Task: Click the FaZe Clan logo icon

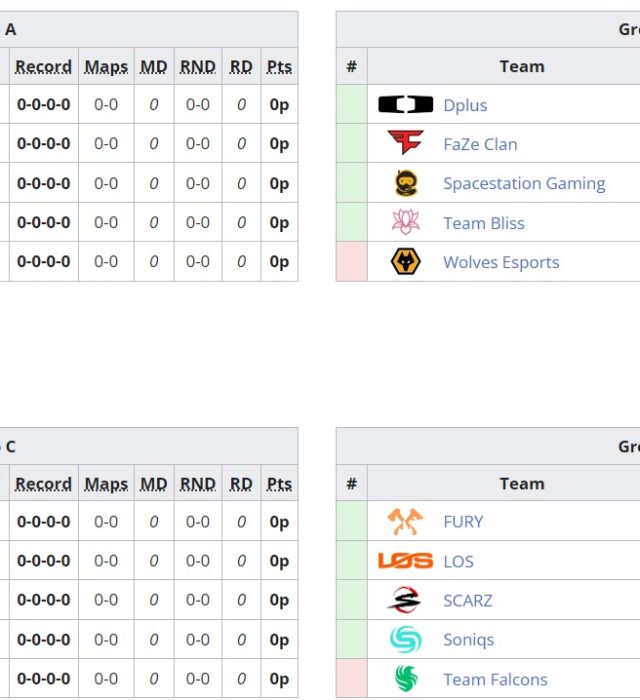Action: pos(405,144)
